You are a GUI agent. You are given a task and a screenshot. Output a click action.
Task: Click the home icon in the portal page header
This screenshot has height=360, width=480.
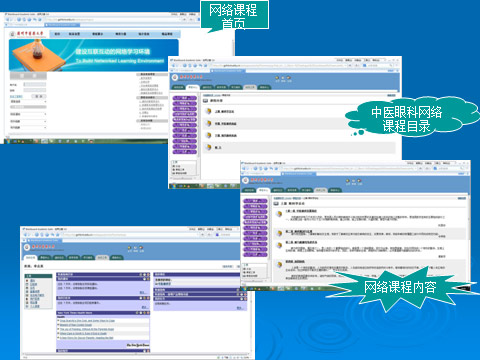click(x=129, y=248)
